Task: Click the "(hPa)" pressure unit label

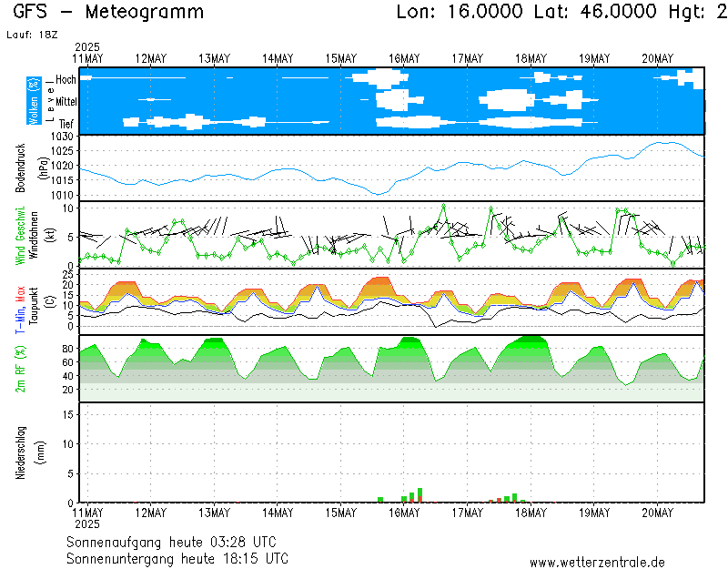Action: click(x=43, y=168)
